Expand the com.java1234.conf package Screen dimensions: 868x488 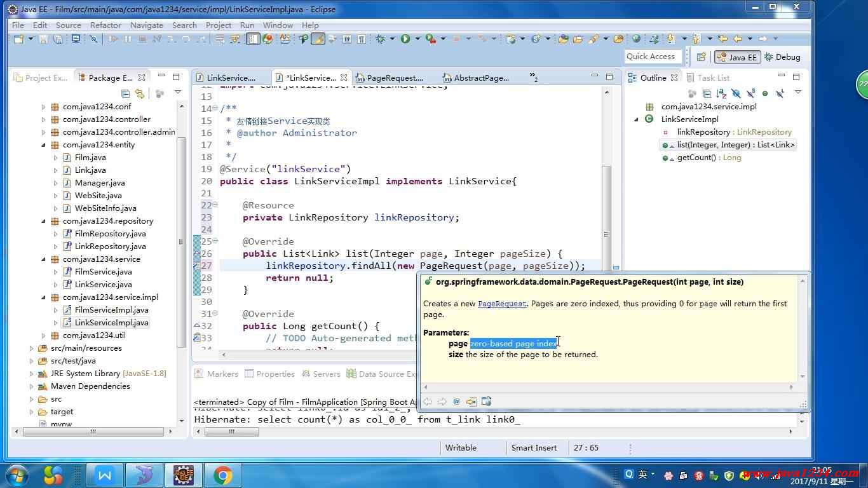(x=44, y=107)
